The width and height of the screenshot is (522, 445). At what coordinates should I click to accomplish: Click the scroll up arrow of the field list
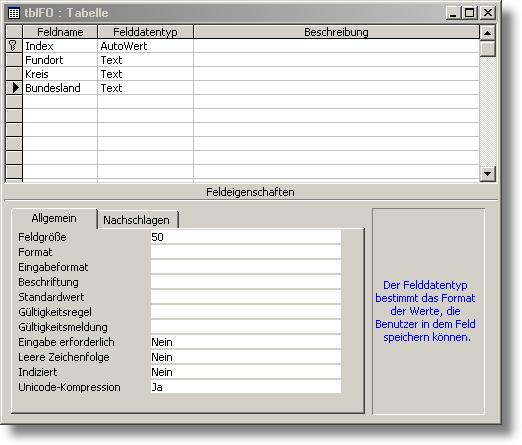[487, 33]
